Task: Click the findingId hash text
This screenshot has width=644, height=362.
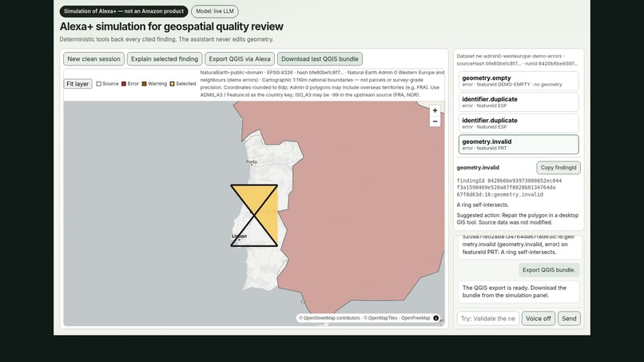Action: coord(509,187)
